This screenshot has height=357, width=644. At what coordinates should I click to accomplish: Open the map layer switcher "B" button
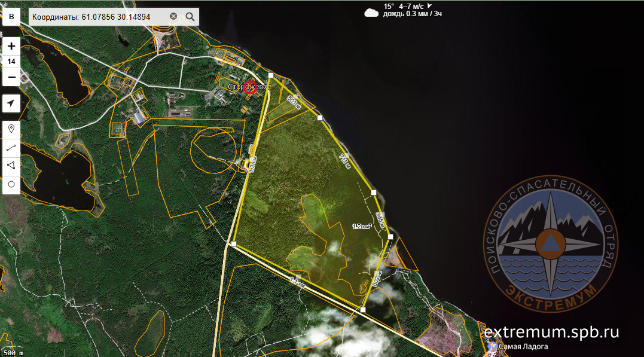[x=11, y=17]
